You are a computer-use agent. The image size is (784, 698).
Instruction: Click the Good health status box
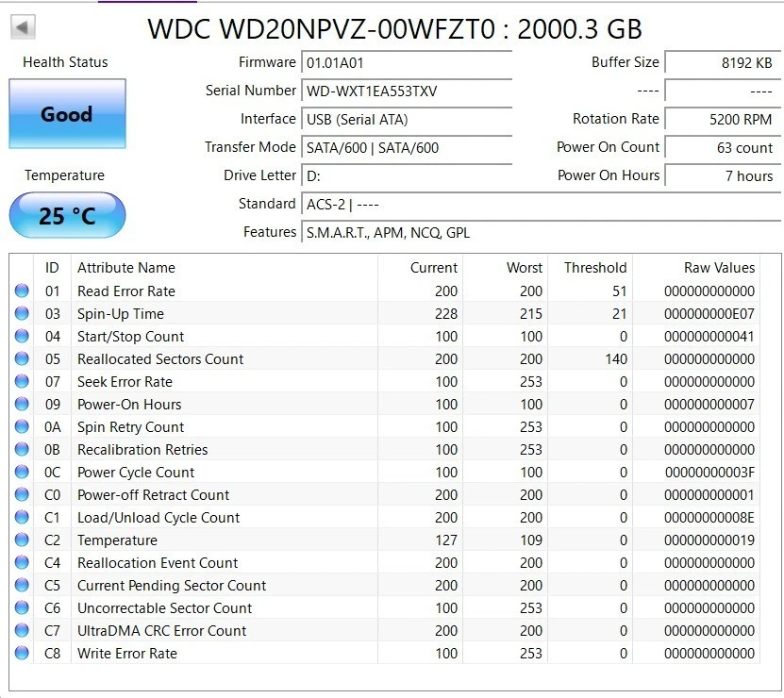point(66,114)
